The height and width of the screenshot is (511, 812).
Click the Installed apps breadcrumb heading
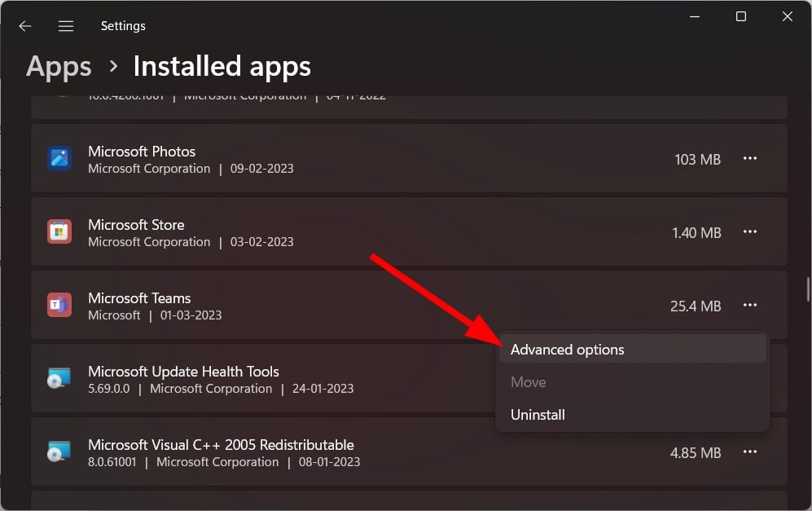click(x=222, y=67)
